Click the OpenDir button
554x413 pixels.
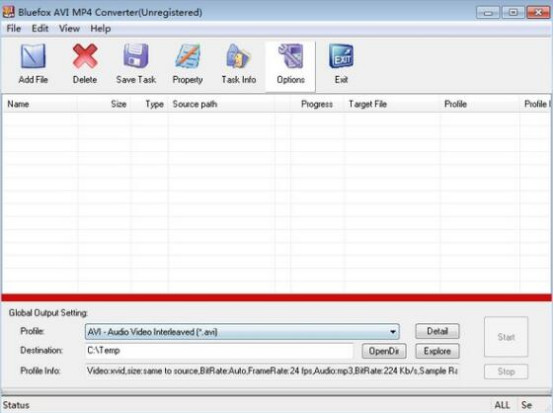(x=384, y=351)
